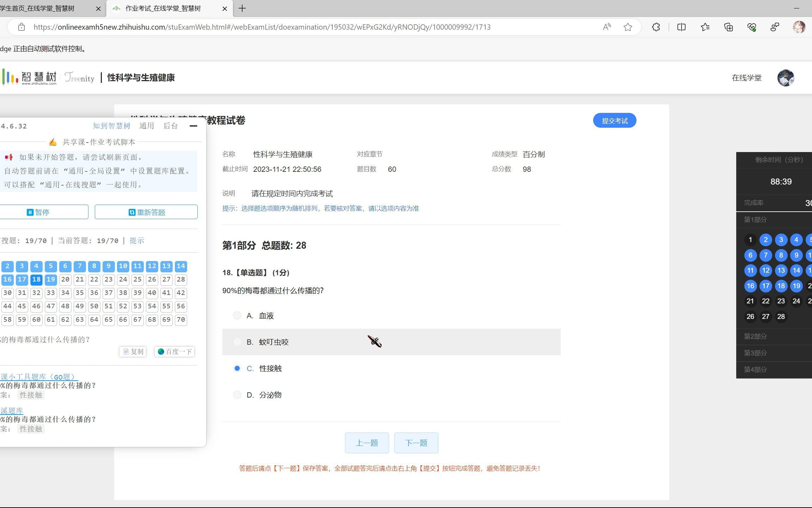This screenshot has height=508, width=812.
Task: Open 知到智慧树 tab in script panel
Action: point(111,126)
